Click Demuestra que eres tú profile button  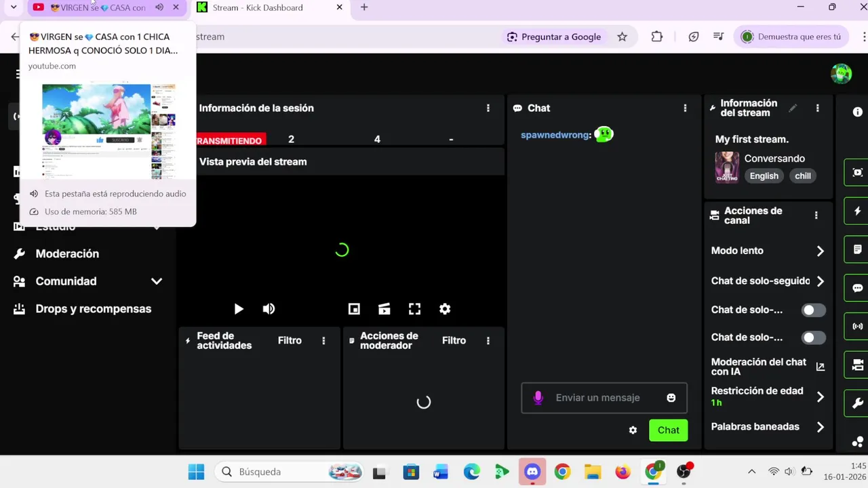pyautogui.click(x=791, y=37)
